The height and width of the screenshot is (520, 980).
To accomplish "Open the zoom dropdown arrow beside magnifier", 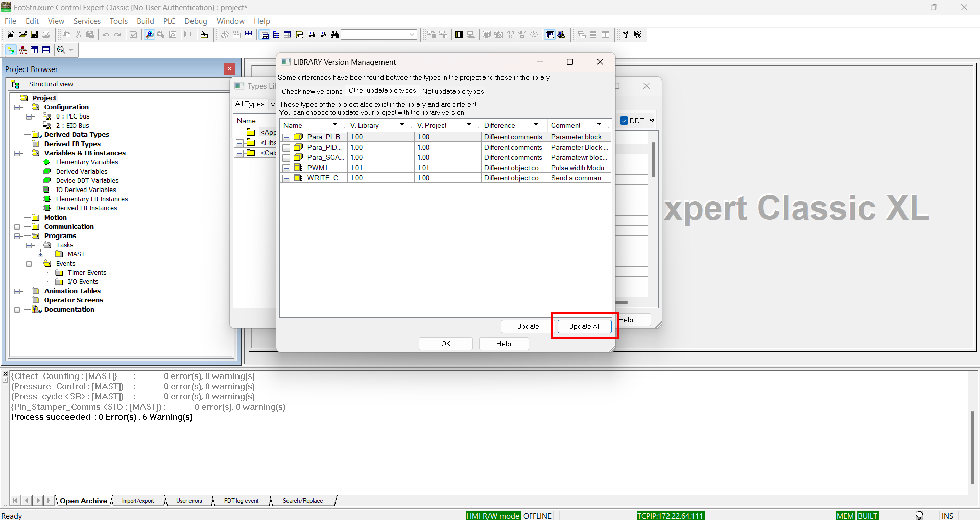I will [x=71, y=50].
